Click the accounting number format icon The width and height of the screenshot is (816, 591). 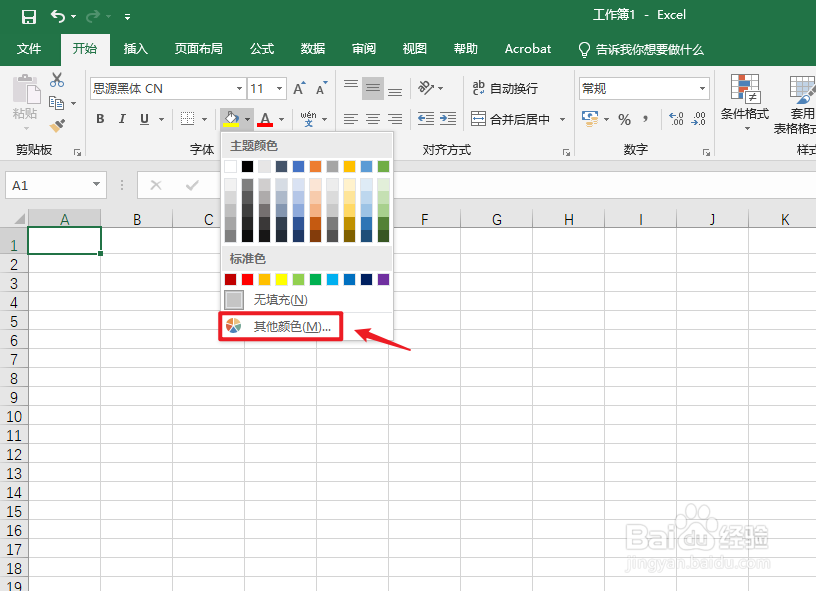(x=590, y=119)
